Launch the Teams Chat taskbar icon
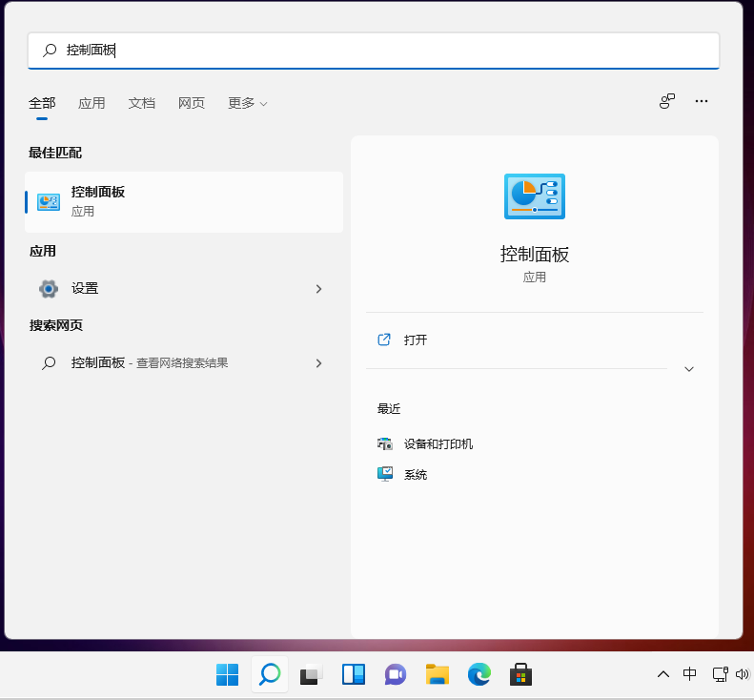Viewport: 754px width, 700px height. click(396, 674)
